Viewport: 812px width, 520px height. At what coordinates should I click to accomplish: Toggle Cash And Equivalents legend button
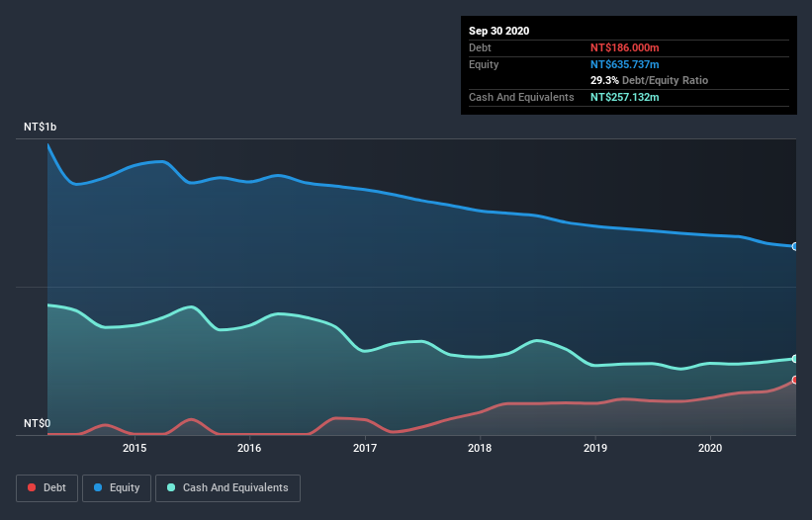point(227,488)
